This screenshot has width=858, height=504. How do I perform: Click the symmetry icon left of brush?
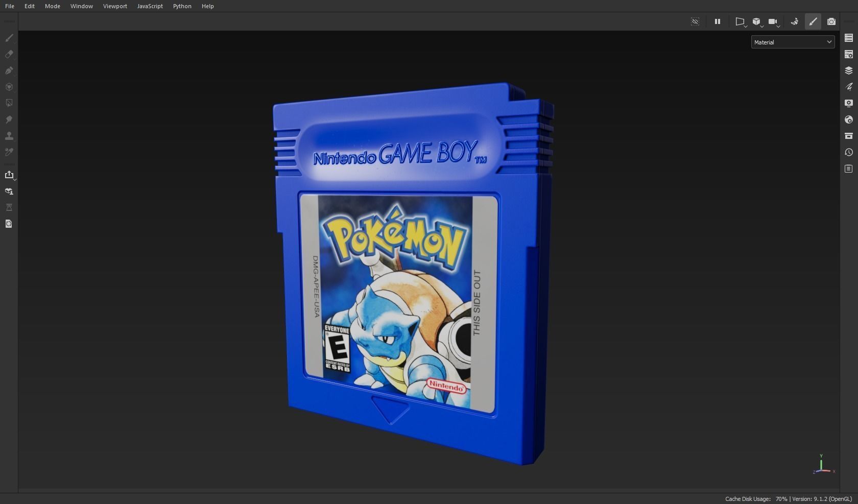[795, 21]
